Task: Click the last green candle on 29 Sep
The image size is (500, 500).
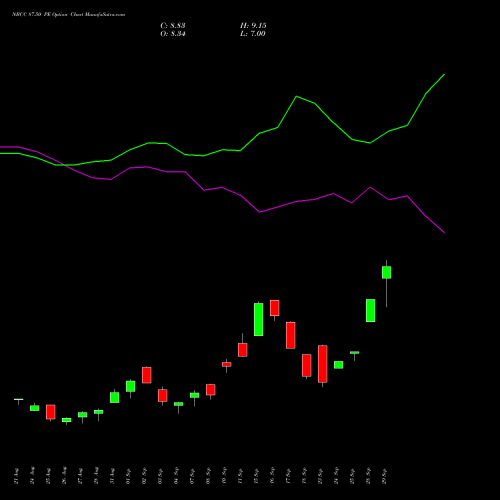Action: pyautogui.click(x=387, y=272)
